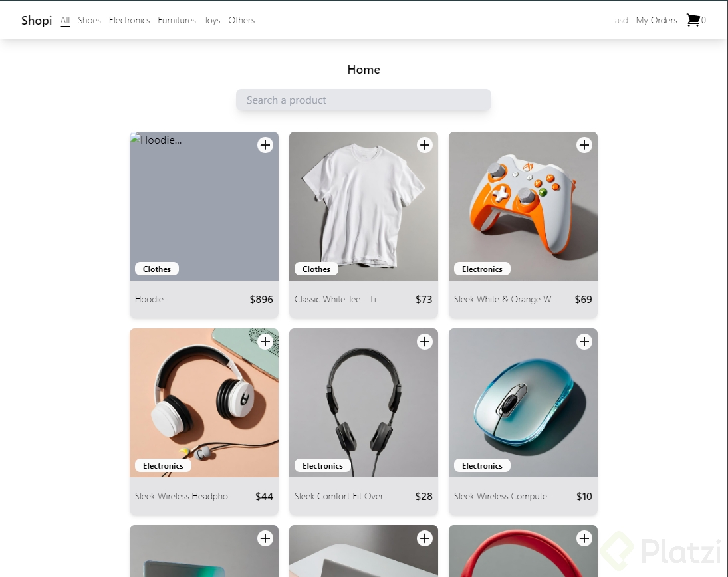This screenshot has width=728, height=577.
Task: Open the white t-shirt product image
Action: pyautogui.click(x=364, y=199)
